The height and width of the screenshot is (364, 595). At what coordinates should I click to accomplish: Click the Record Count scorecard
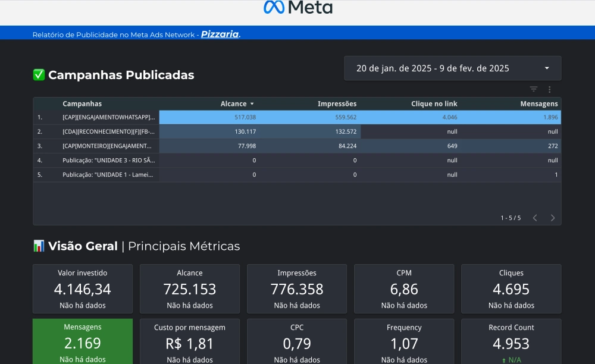tap(511, 343)
